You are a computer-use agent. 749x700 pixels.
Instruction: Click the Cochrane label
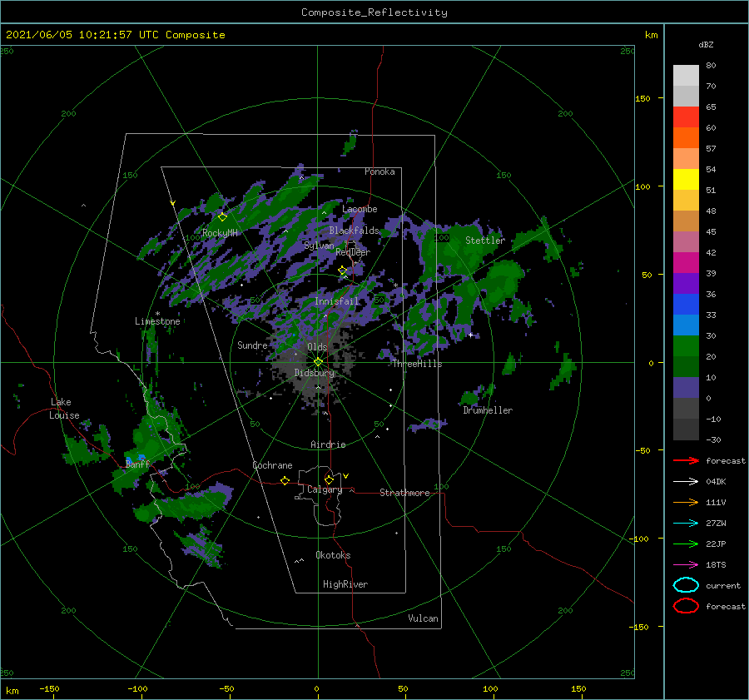point(272,465)
